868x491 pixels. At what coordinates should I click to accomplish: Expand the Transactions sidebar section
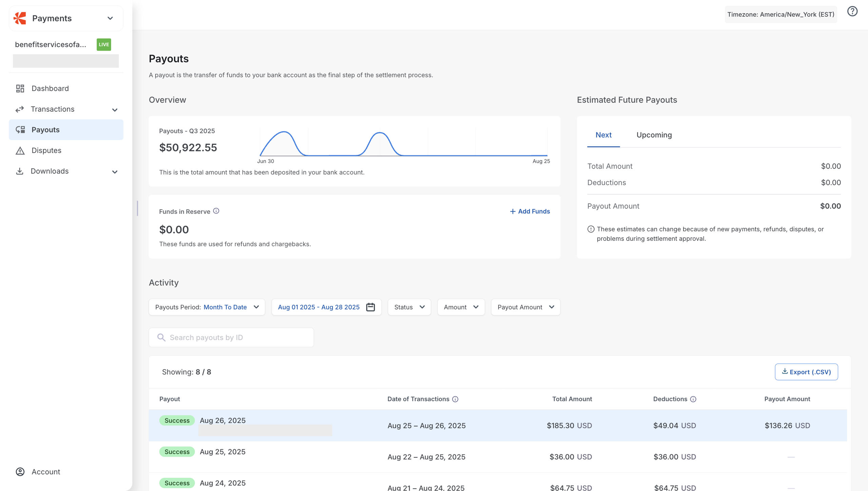tap(115, 110)
